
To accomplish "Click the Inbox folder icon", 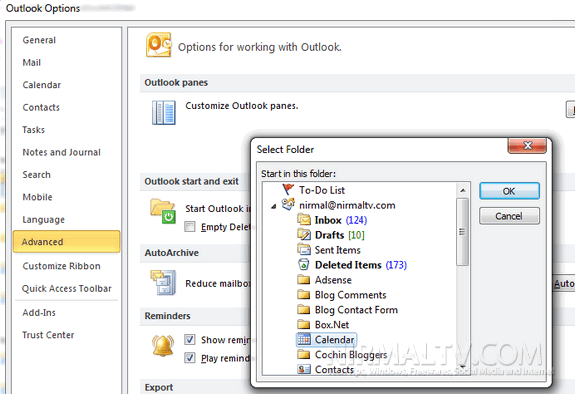I will pyautogui.click(x=304, y=220).
